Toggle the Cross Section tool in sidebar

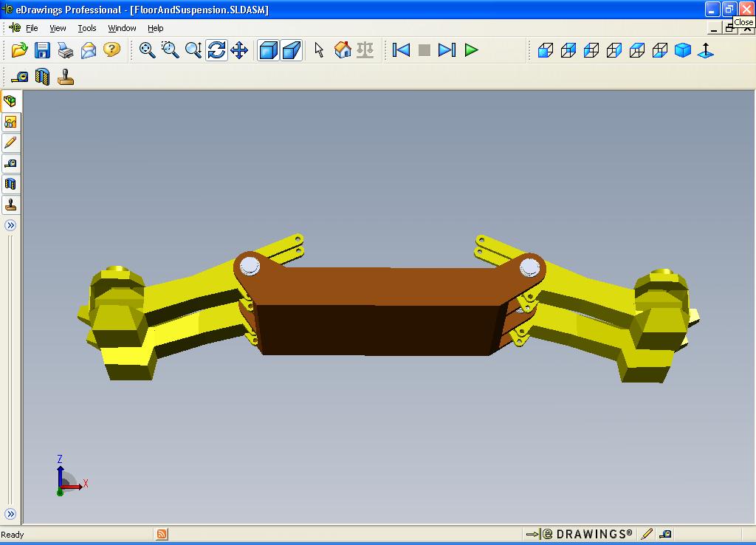(10, 184)
